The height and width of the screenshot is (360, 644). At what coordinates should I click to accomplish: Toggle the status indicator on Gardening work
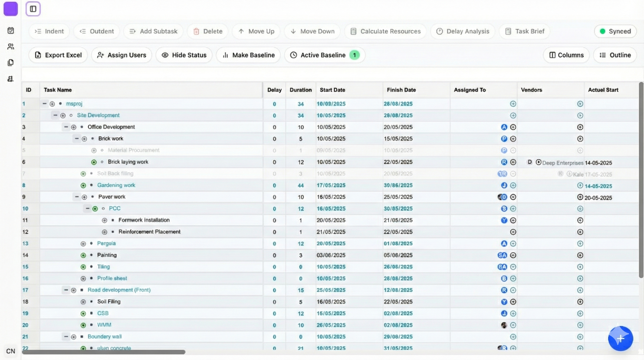(x=83, y=185)
